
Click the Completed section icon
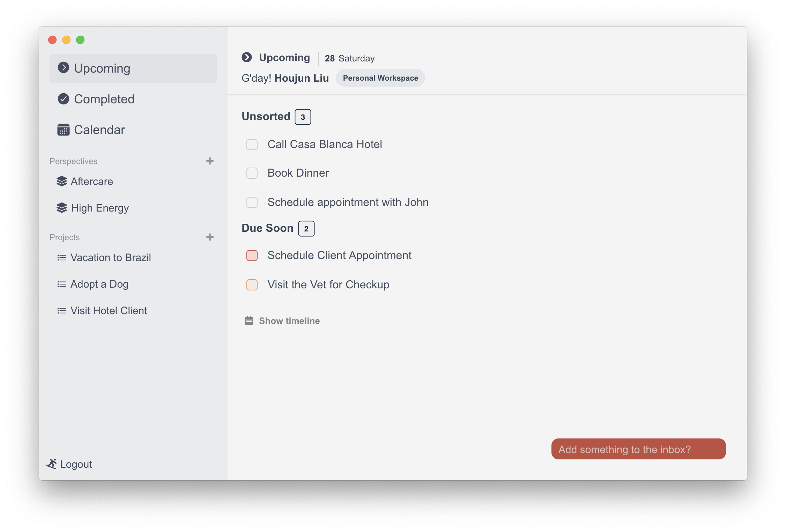click(63, 98)
